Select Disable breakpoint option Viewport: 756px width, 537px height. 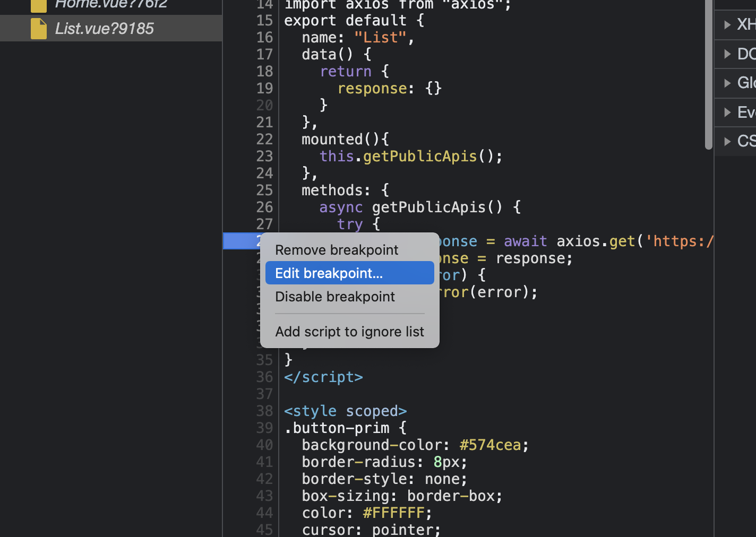click(x=335, y=297)
